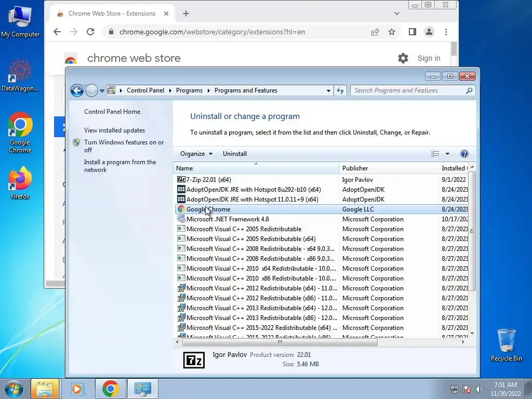Select DataWagon desktop shortcut
The image size is (532, 399).
[x=20, y=75]
